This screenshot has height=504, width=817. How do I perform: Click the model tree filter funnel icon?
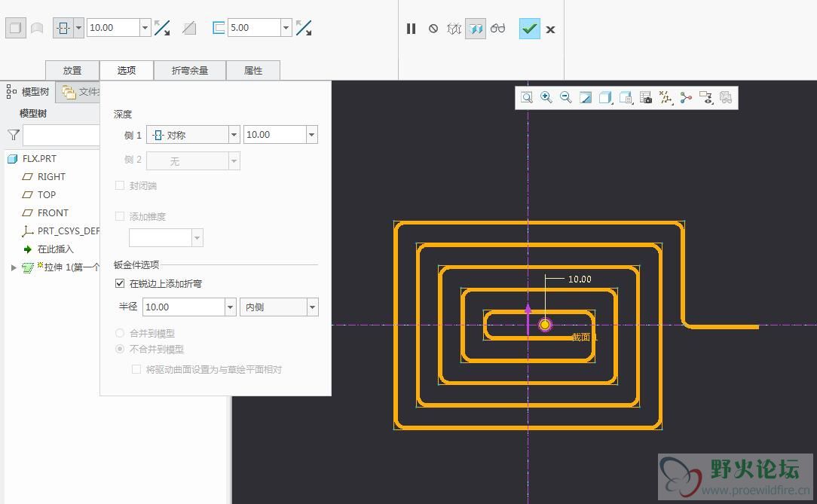click(x=14, y=136)
